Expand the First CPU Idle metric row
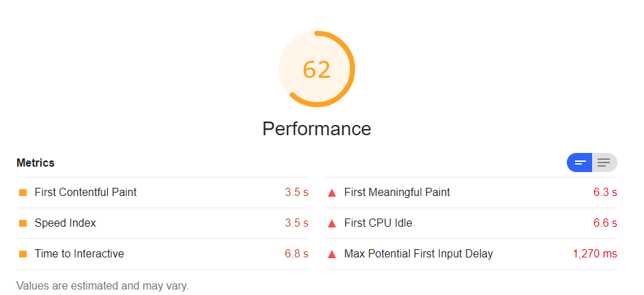Viewport: 644px width, 295px height. pos(378,223)
